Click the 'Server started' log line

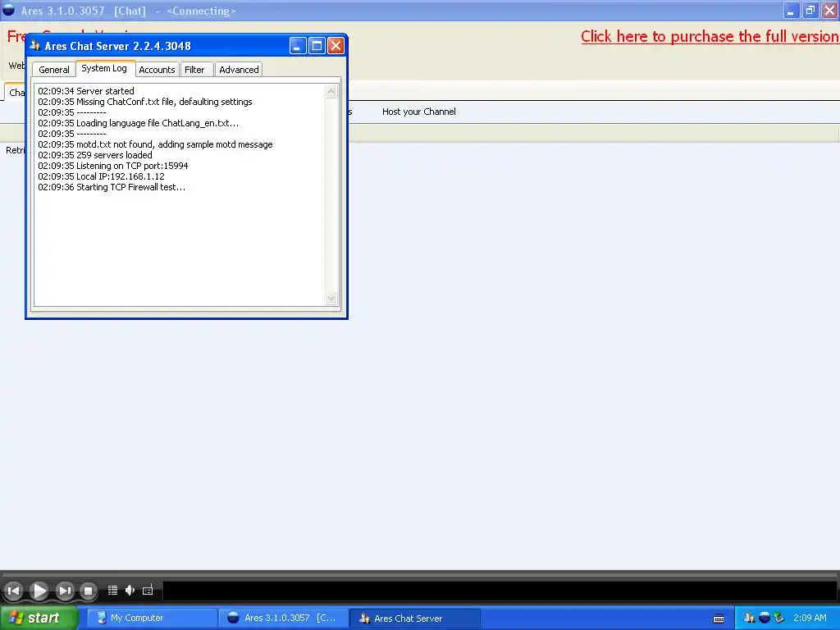pos(86,91)
